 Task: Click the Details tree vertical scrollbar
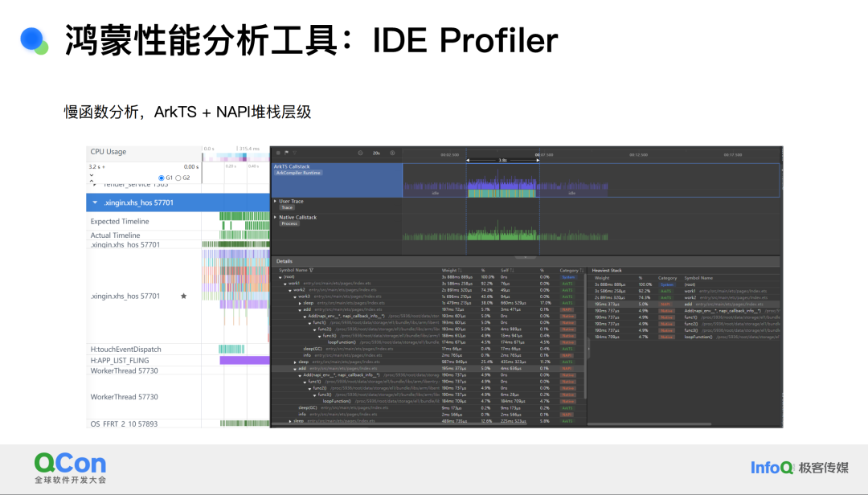[x=586, y=337]
